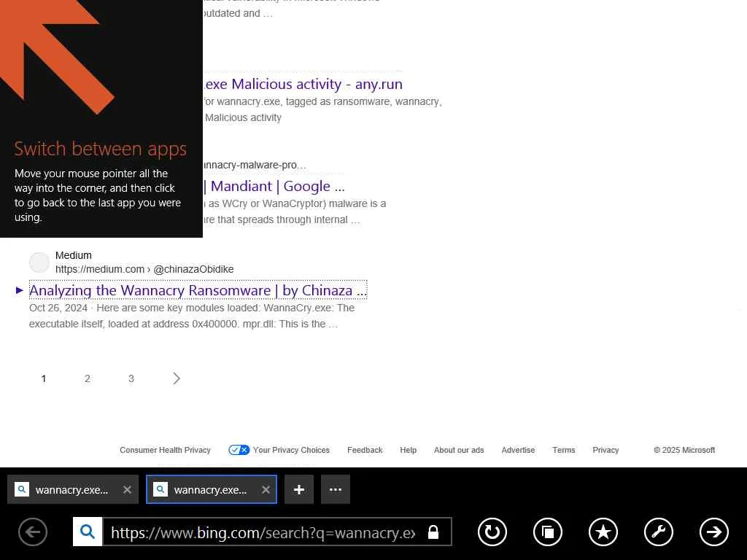The height and width of the screenshot is (560, 747).
Task: Click the Medium site favicon circle
Action: pyautogui.click(x=39, y=262)
